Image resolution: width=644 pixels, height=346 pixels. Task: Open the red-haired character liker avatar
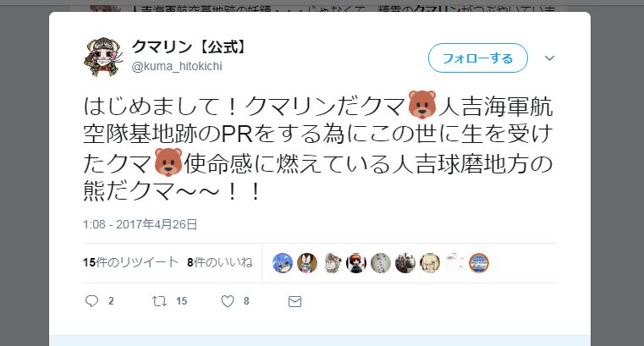click(356, 263)
